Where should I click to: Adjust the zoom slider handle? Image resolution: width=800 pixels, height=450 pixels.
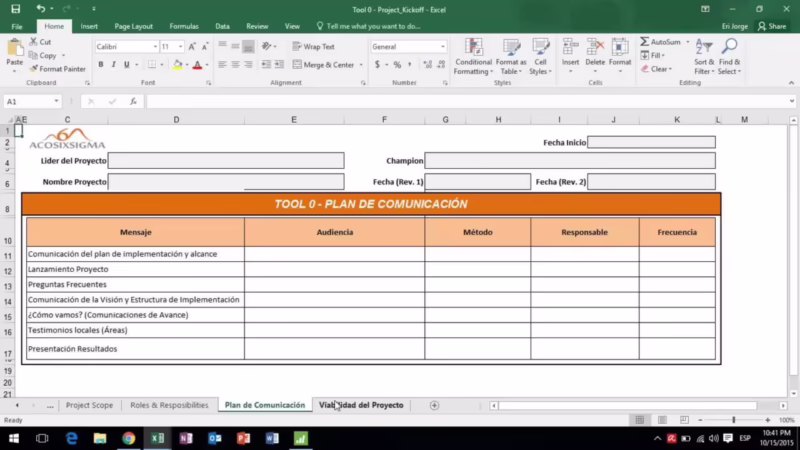pos(734,420)
